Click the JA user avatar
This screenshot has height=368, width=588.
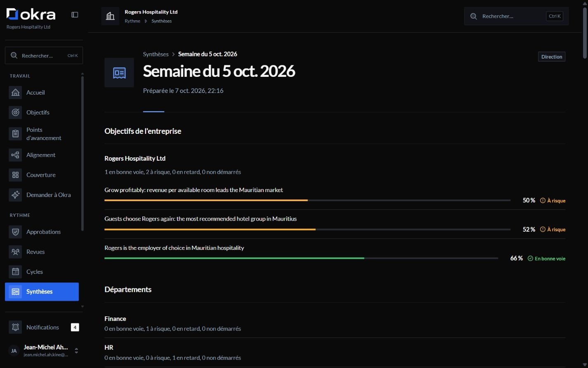[14, 351]
